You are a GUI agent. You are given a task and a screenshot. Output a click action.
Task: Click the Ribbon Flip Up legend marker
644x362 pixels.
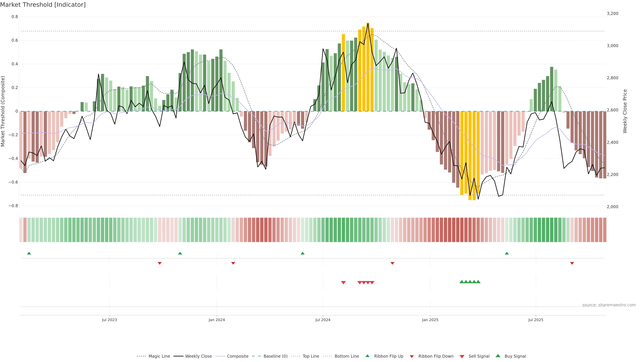point(367,356)
